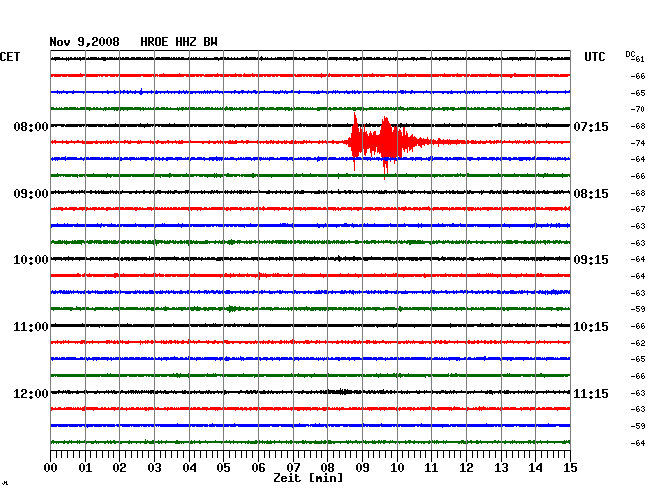This screenshot has width=650, height=494.
Task: Click minute label '03' on the axis
Action: click(155, 468)
